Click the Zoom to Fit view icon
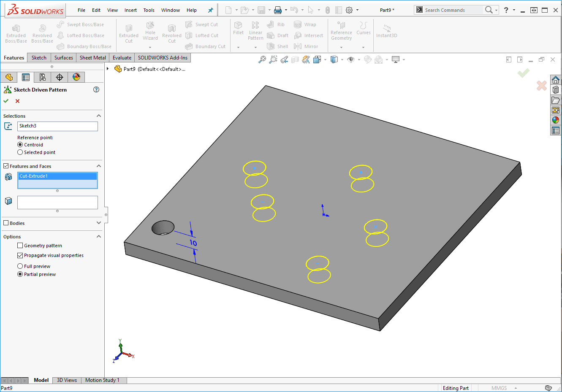 (262, 59)
